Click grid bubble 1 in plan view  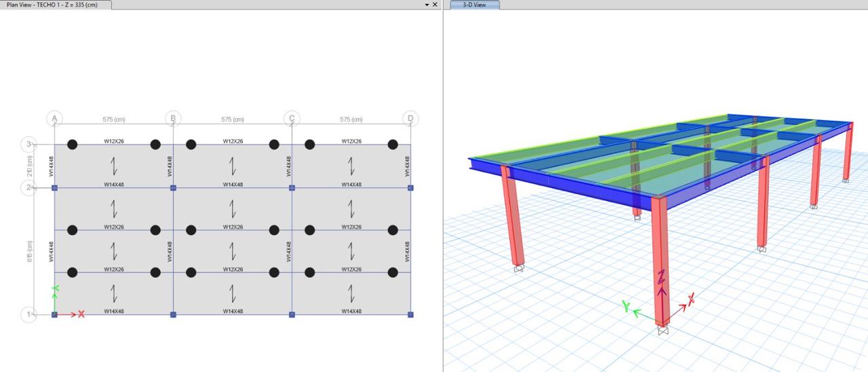click(x=28, y=314)
